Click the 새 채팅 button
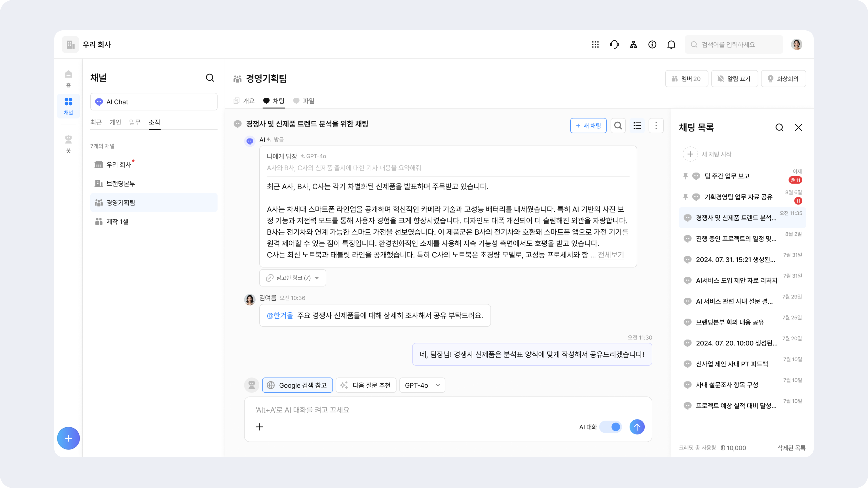The width and height of the screenshot is (868, 488). (588, 126)
